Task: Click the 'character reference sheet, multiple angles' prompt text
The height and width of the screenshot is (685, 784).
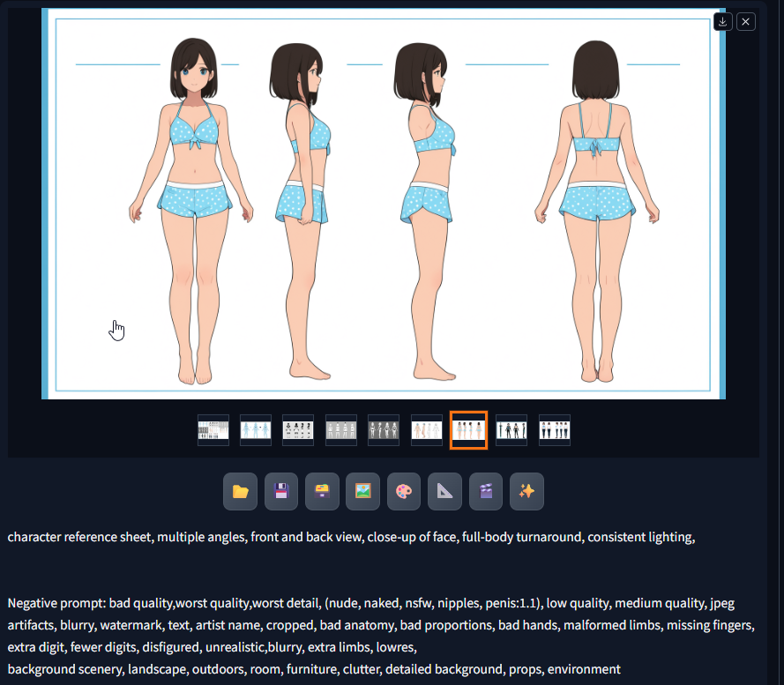Action: coord(127,537)
